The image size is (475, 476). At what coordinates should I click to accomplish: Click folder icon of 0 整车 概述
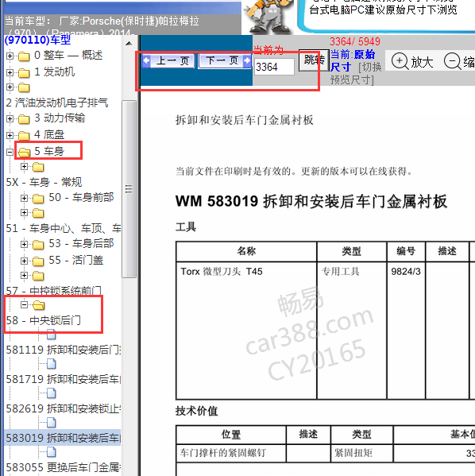(24, 56)
